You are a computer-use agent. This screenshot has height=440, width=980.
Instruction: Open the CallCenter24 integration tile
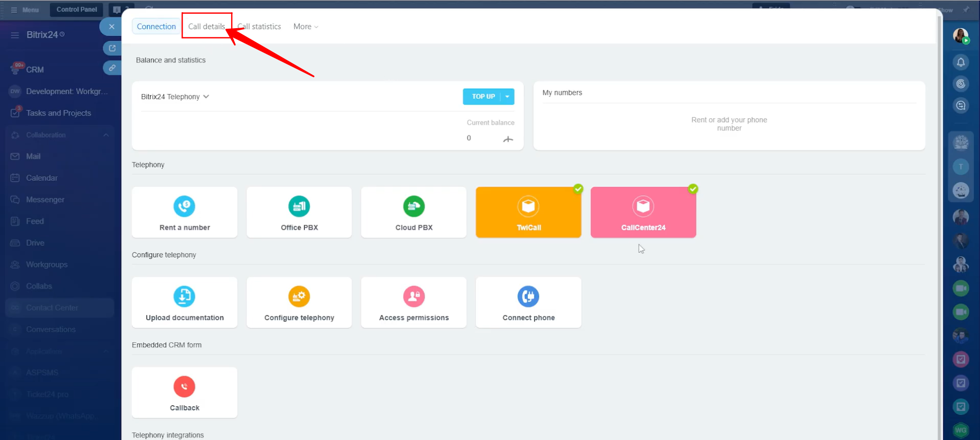[643, 212]
